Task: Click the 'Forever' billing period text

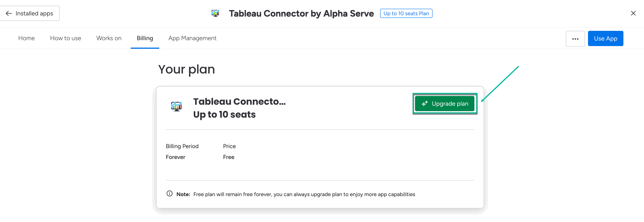Action: (x=175, y=157)
